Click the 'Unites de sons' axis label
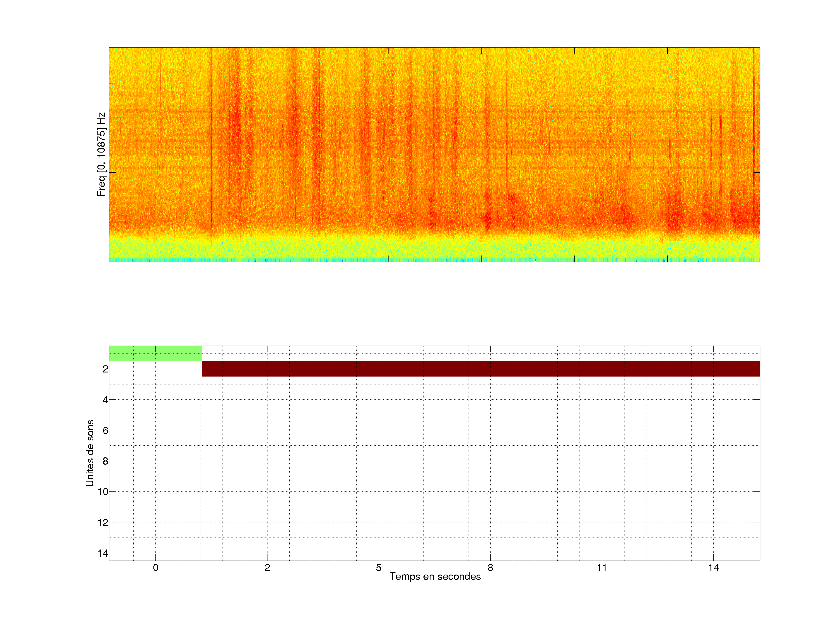The height and width of the screenshot is (630, 840). 90,453
